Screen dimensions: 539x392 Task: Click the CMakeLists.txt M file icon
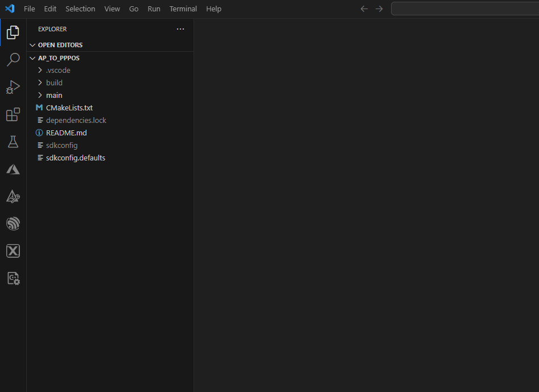pyautogui.click(x=39, y=108)
